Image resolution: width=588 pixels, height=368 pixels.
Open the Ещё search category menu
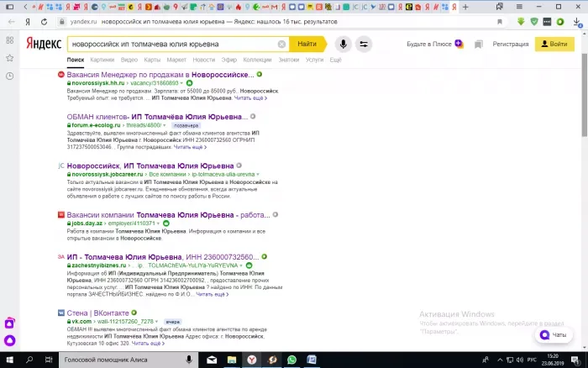[335, 60]
